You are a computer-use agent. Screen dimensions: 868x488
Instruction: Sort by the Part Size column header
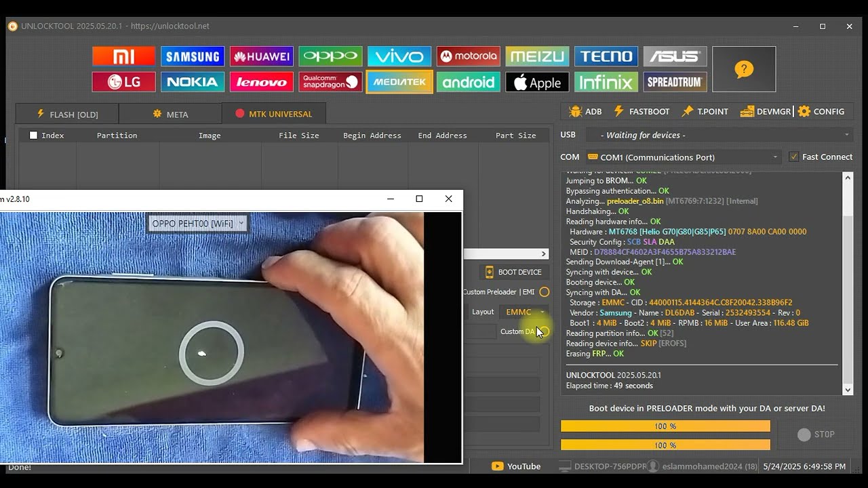click(516, 136)
